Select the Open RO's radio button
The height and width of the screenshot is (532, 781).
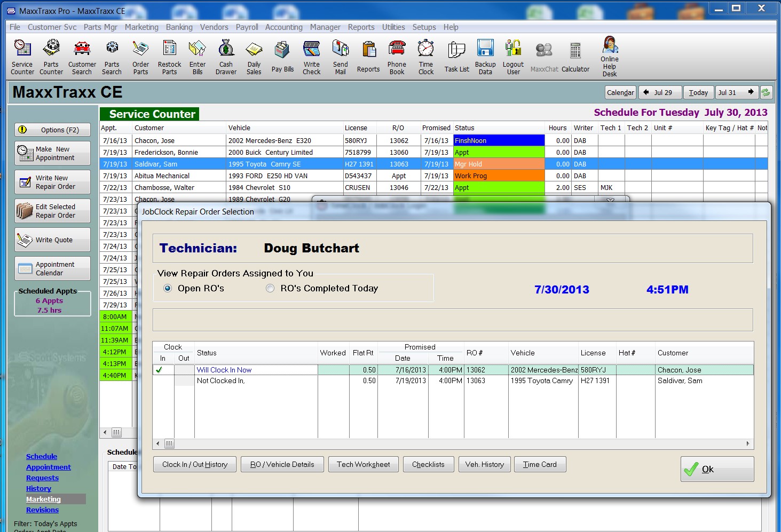(x=168, y=288)
